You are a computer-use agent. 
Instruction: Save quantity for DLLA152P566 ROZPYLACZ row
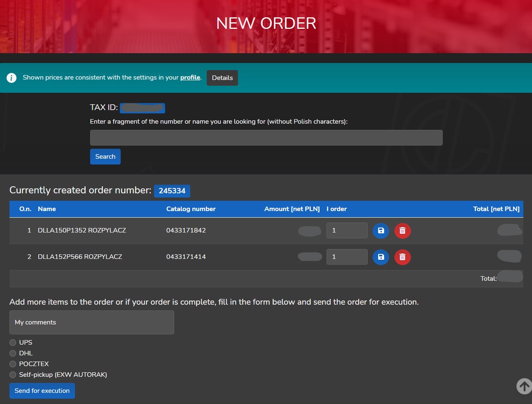[381, 257]
